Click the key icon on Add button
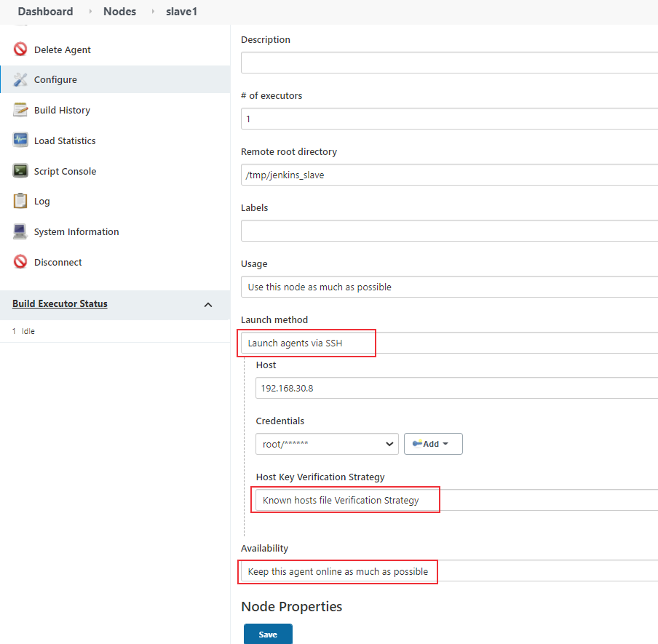Viewport: 658px width, 644px height. click(417, 443)
